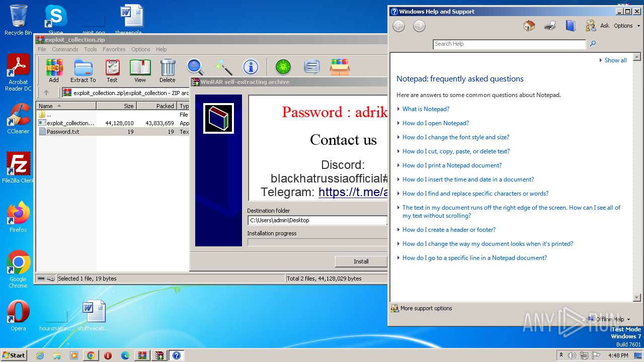Viewport: 644px width, 362px height.
Task: Open the Options menu in WinRAR
Action: point(141,49)
